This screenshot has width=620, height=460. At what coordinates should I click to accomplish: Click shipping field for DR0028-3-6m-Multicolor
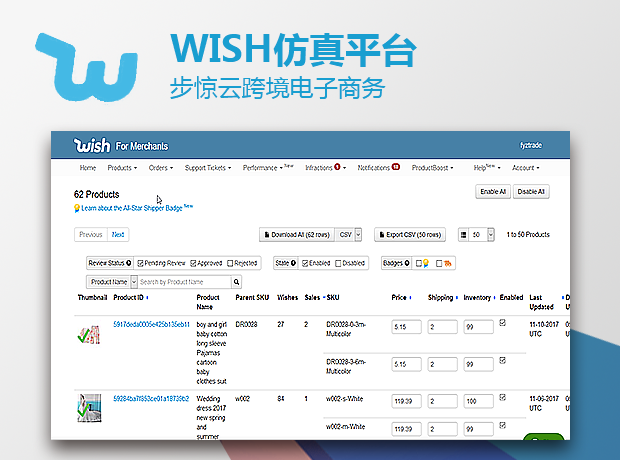(x=442, y=364)
